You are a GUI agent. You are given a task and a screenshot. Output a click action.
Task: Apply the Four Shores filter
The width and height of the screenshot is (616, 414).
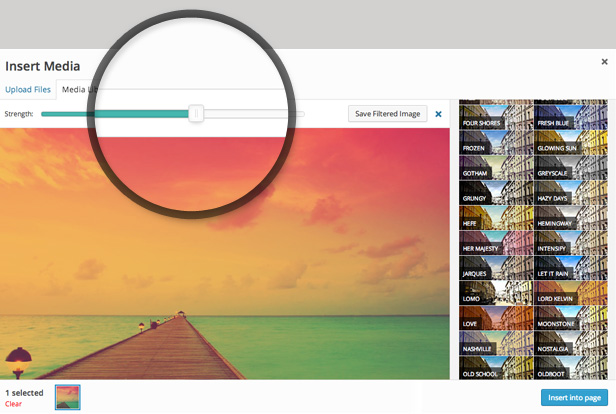(496, 118)
